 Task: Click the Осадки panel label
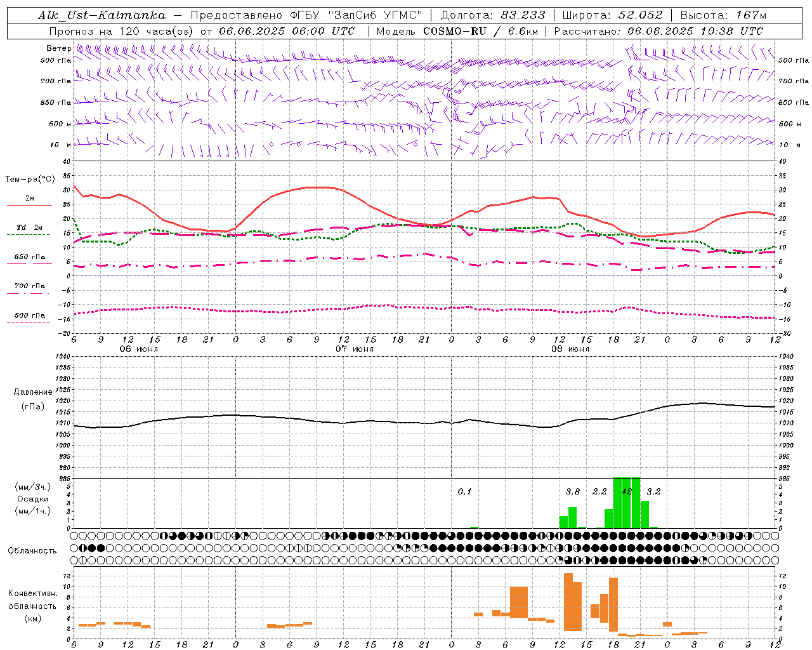(x=33, y=499)
